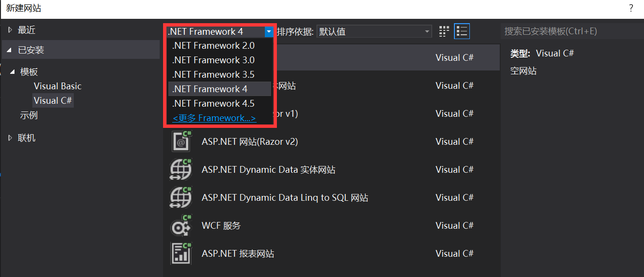Select ASP.NET Dynamic Data Linq to SQL 网站

tap(331, 198)
